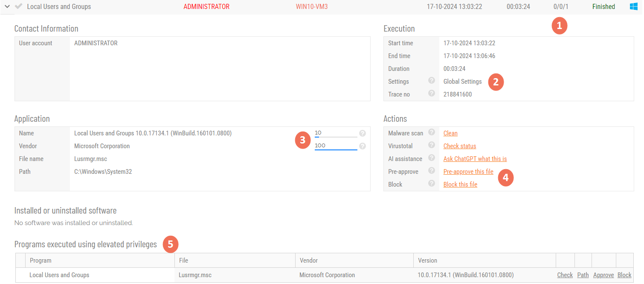Click the application name with version 10.0.17134.1
Viewport: 644px width, 284px height.
click(x=153, y=133)
